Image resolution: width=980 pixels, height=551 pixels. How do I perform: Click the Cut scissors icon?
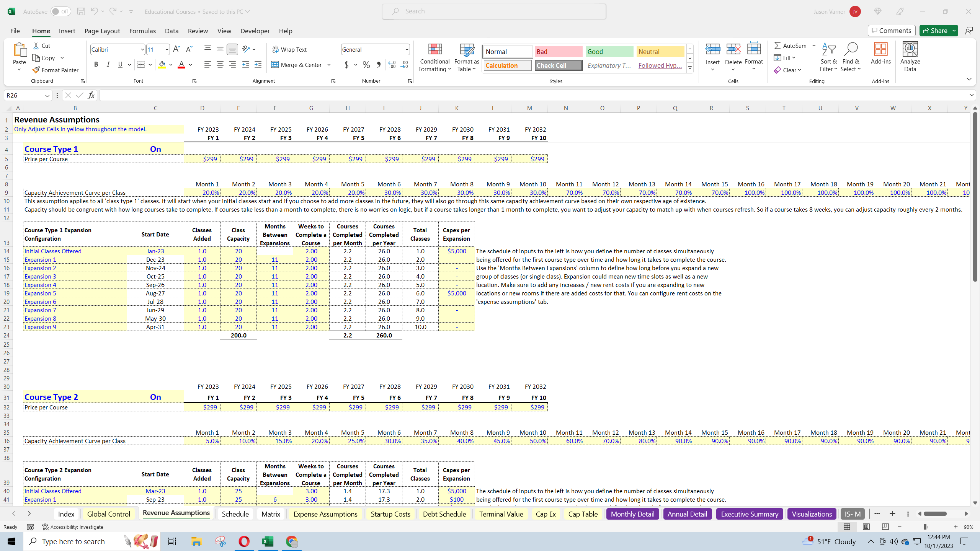(36, 46)
